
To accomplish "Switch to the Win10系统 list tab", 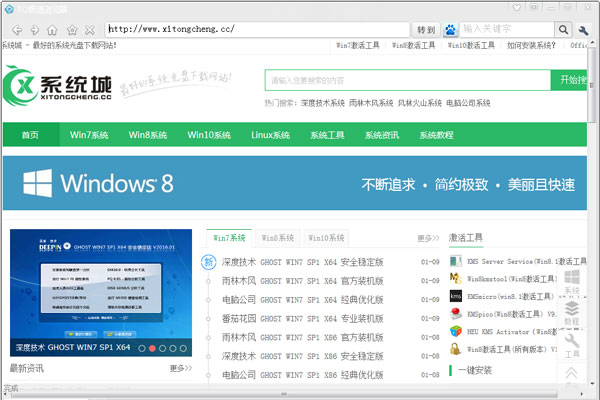I will (x=326, y=238).
